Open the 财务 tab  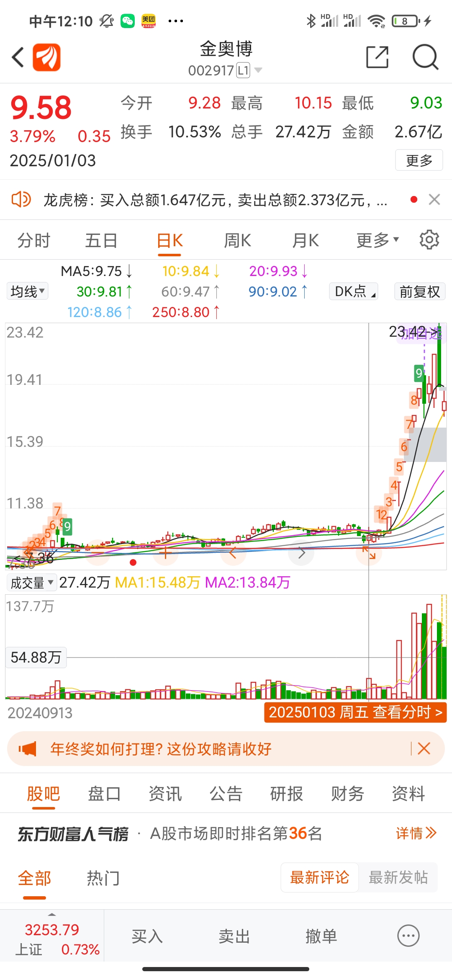(347, 794)
